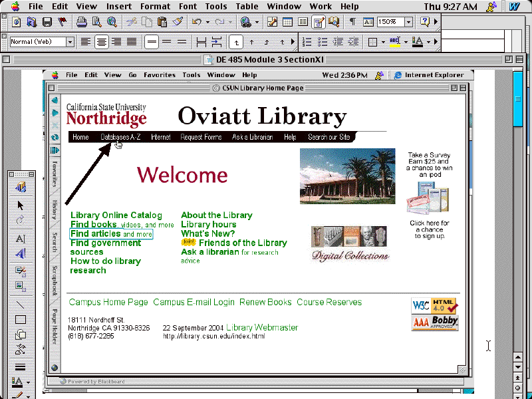532x399 pixels.
Task: Apply a bulleted list
Action: (x=323, y=42)
